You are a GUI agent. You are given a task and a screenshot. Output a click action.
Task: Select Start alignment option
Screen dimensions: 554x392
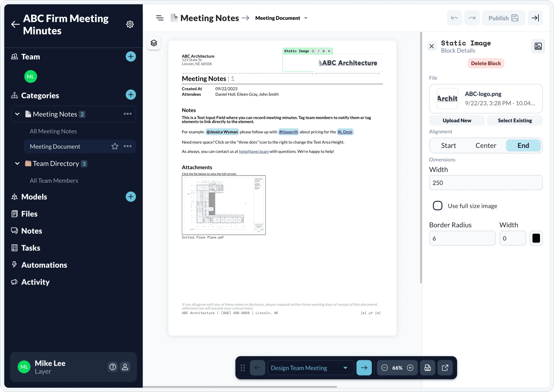448,145
